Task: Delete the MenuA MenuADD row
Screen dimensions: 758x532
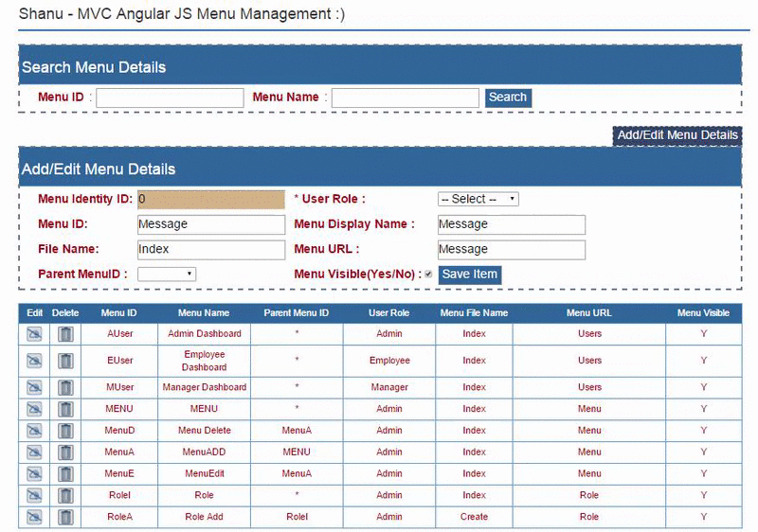Action: click(65, 452)
